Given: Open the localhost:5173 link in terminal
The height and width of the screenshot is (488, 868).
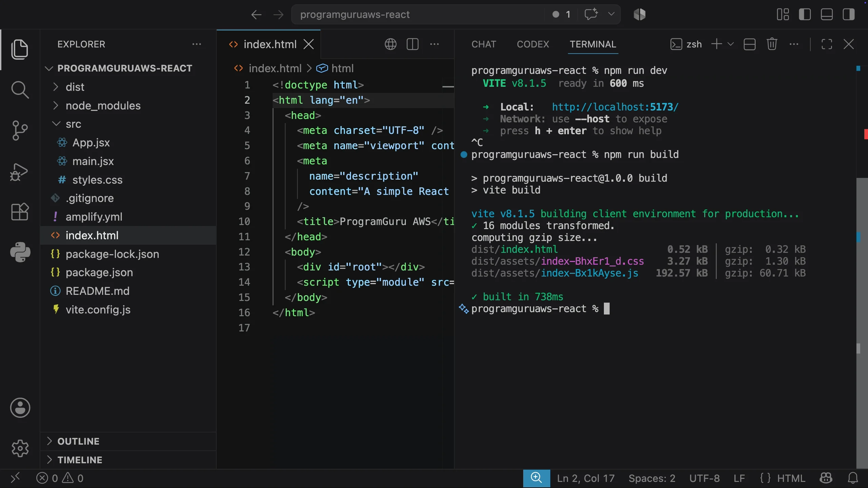Looking at the screenshot, I should pos(615,107).
